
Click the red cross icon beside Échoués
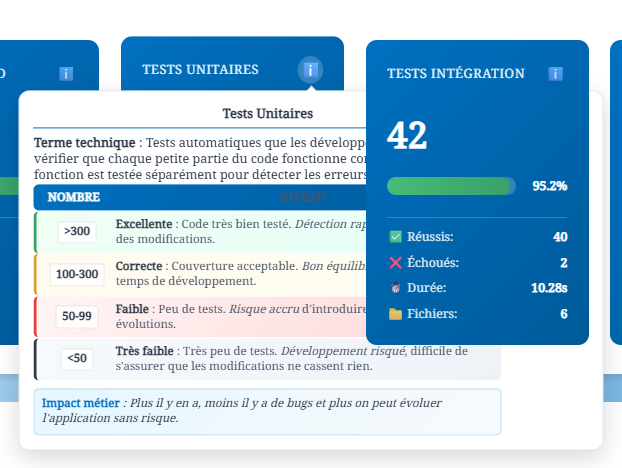point(395,263)
